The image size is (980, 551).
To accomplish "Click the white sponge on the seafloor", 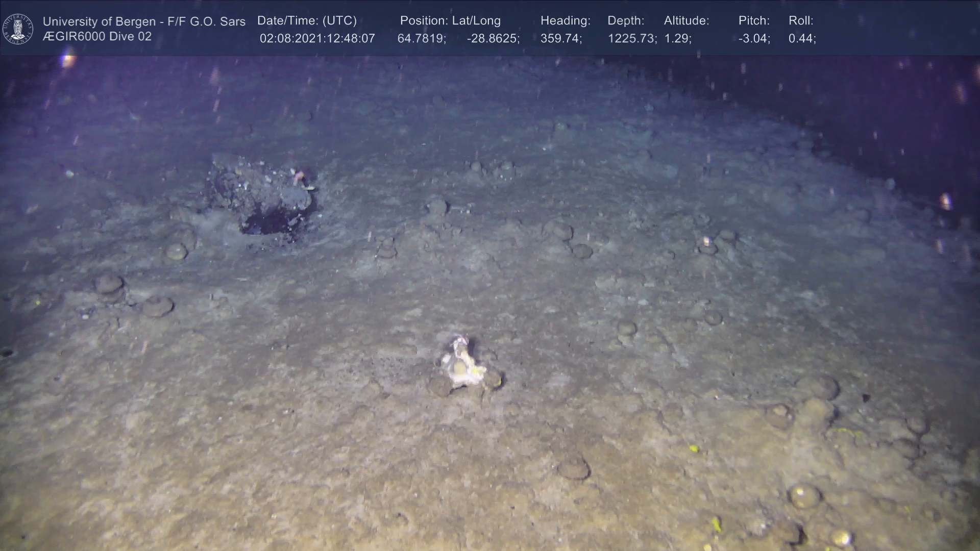I will 462,364.
